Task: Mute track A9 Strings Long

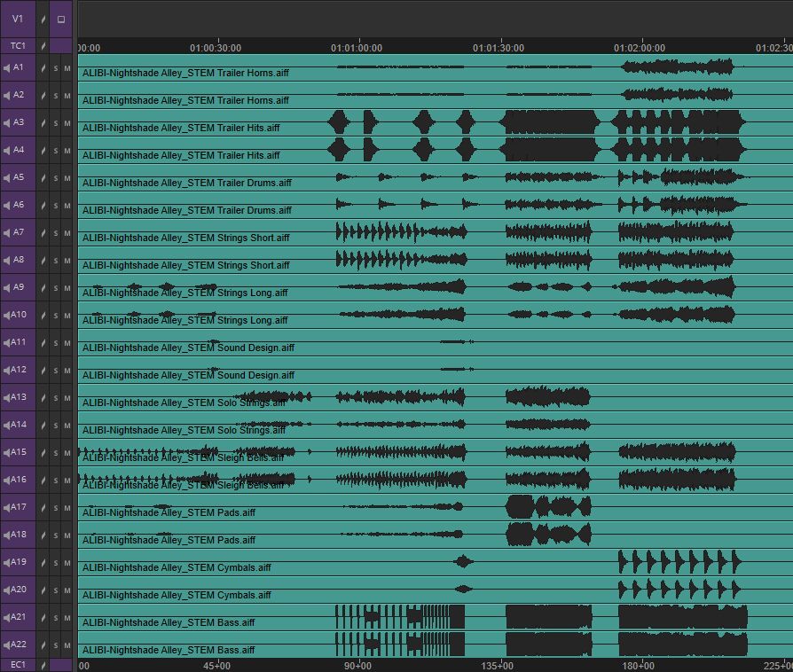Action: (x=67, y=287)
